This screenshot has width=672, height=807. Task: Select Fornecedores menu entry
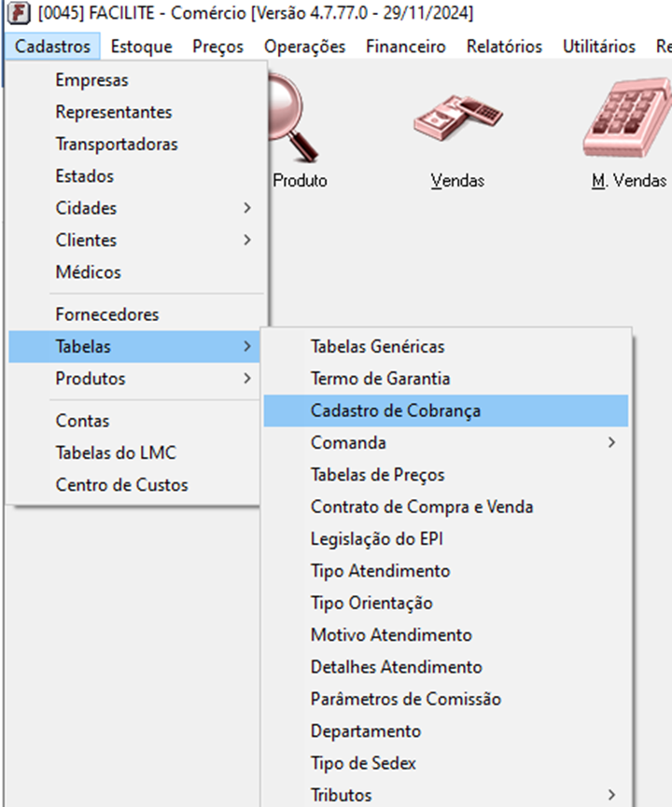coord(106,314)
